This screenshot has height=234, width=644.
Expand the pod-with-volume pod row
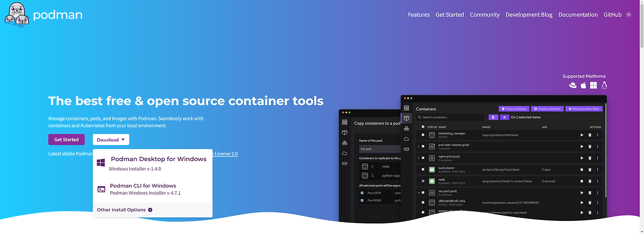click(x=419, y=146)
